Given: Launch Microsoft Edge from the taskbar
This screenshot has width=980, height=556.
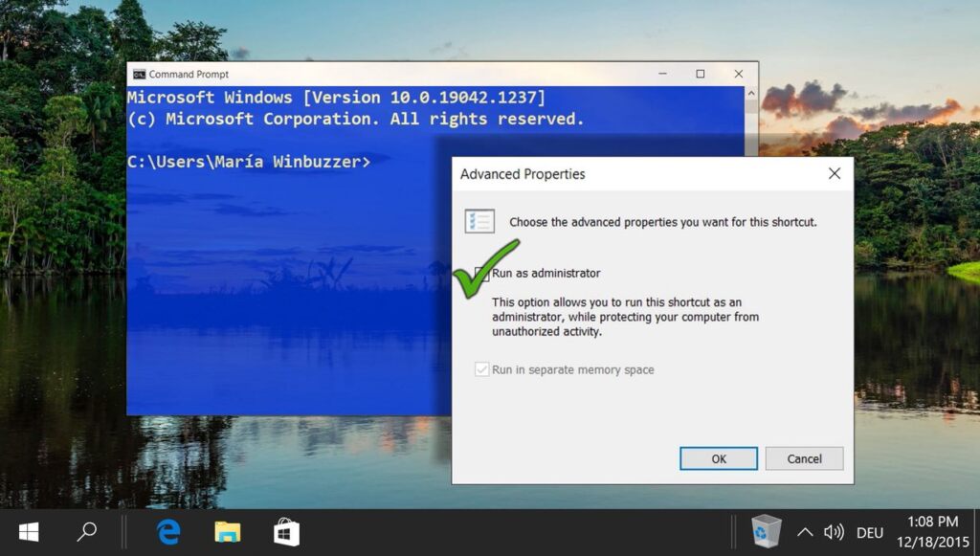Looking at the screenshot, I should pos(168,532).
